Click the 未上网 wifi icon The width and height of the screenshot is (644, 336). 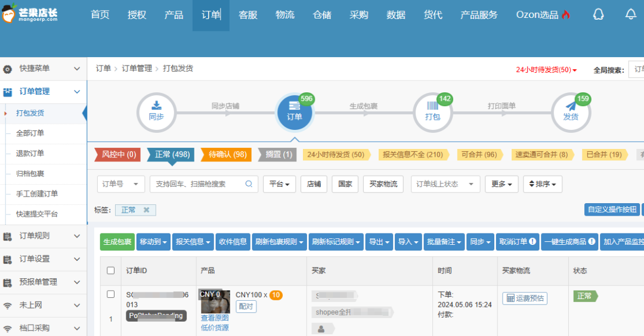pyautogui.click(x=7, y=305)
